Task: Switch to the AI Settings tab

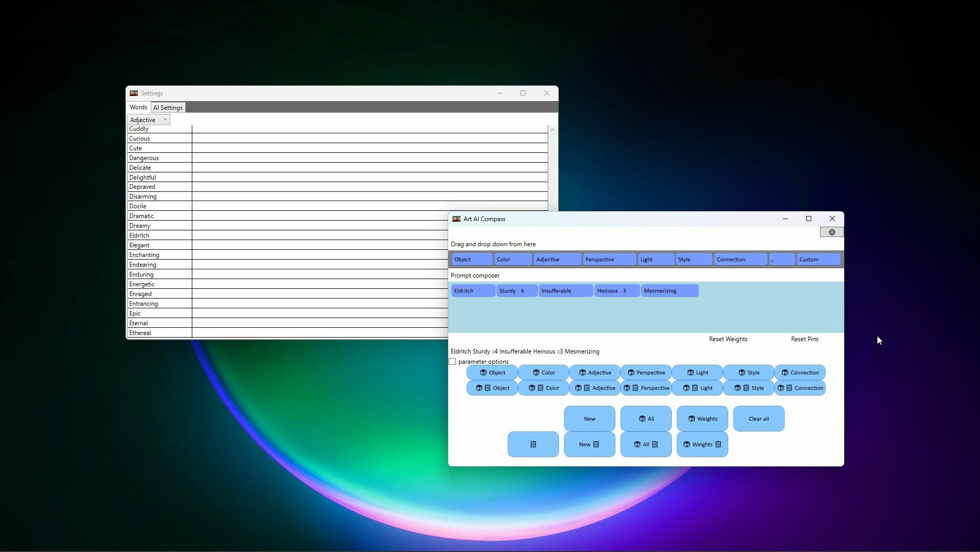Action: pyautogui.click(x=168, y=108)
